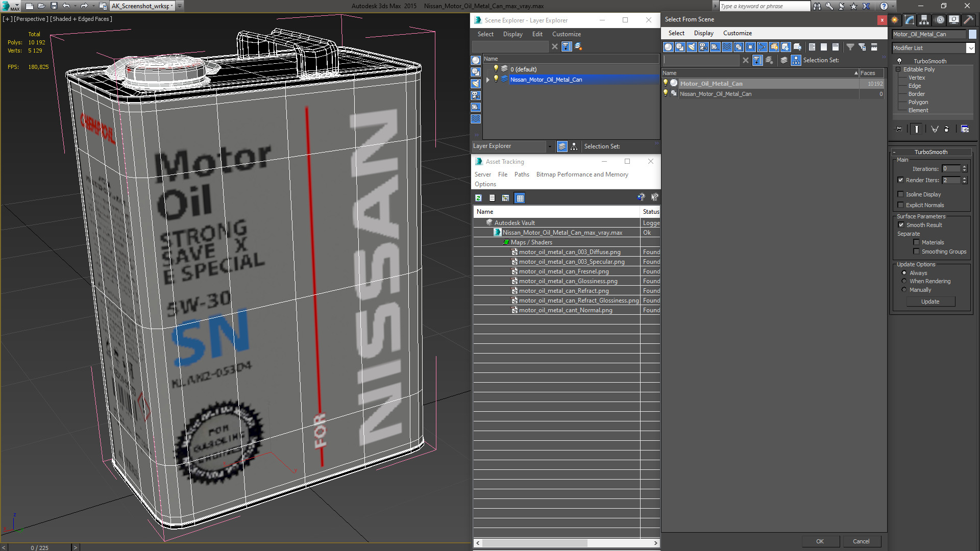Open the Display command panel tab
This screenshot has width=980, height=551.
[x=954, y=20]
